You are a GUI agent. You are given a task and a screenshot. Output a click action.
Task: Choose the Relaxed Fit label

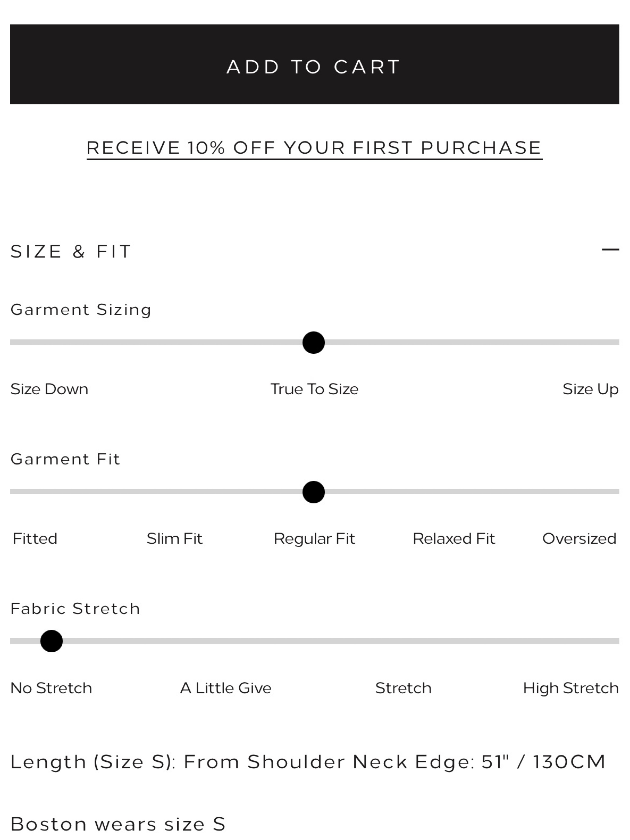pyautogui.click(x=454, y=539)
